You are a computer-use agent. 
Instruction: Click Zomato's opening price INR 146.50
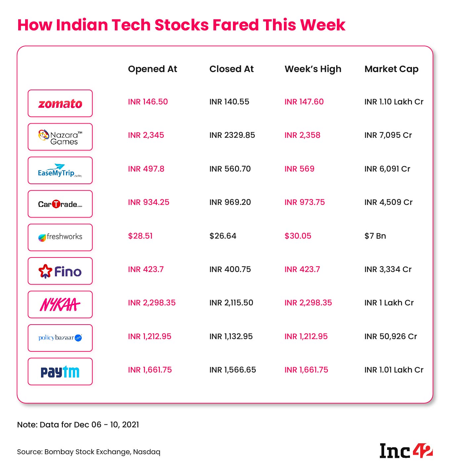[x=148, y=102]
